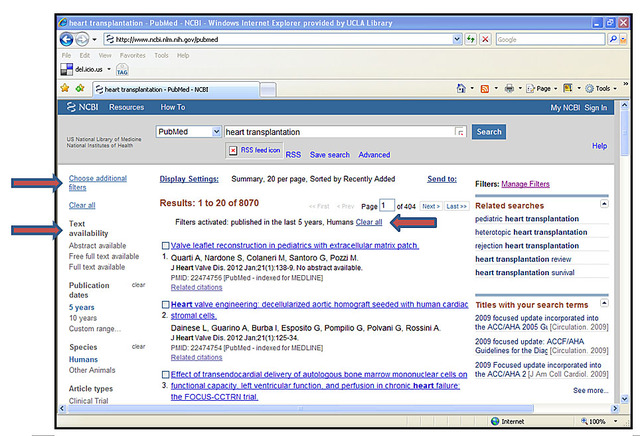
Task: Select the heart transplantation browser tab
Action: pos(176,89)
